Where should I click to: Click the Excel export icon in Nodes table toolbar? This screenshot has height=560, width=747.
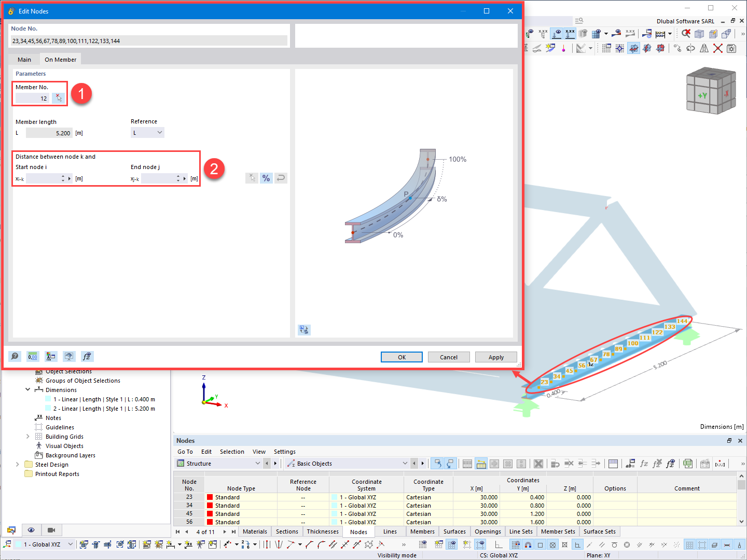pyautogui.click(x=688, y=464)
